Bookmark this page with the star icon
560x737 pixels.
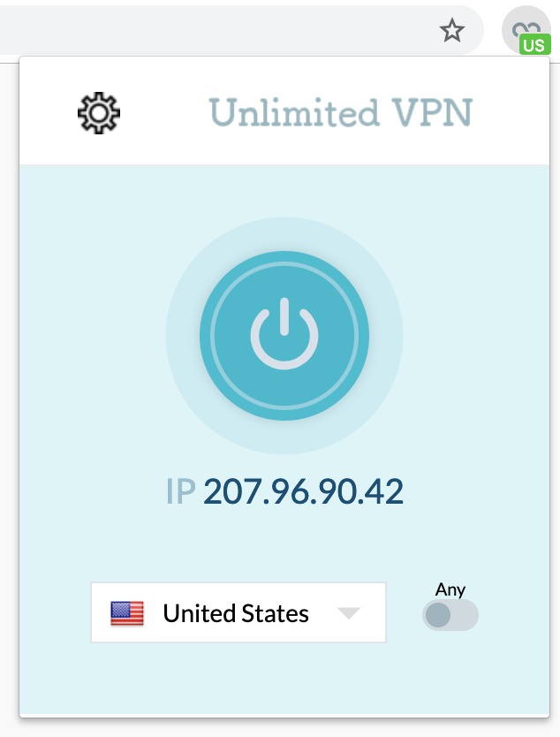[x=452, y=32]
